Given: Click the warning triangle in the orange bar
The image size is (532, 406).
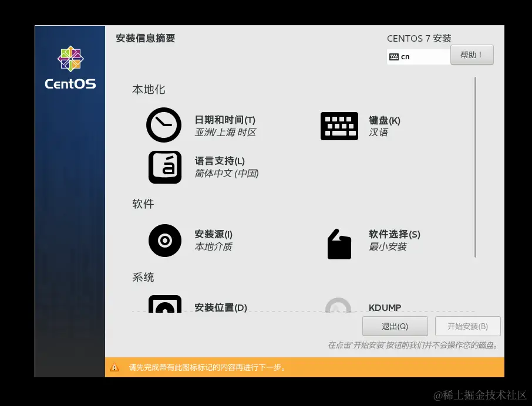Looking at the screenshot, I should [x=115, y=367].
